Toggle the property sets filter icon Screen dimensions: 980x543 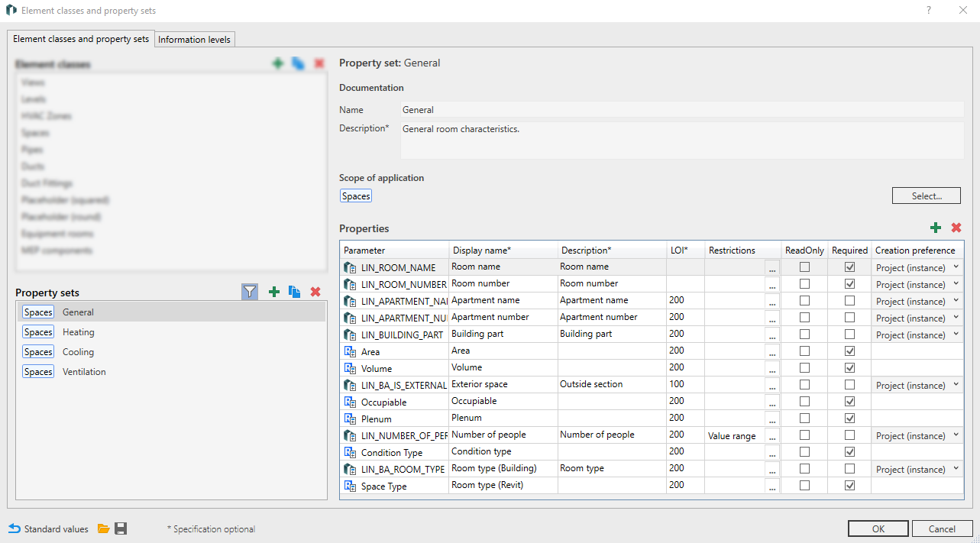[x=250, y=292]
